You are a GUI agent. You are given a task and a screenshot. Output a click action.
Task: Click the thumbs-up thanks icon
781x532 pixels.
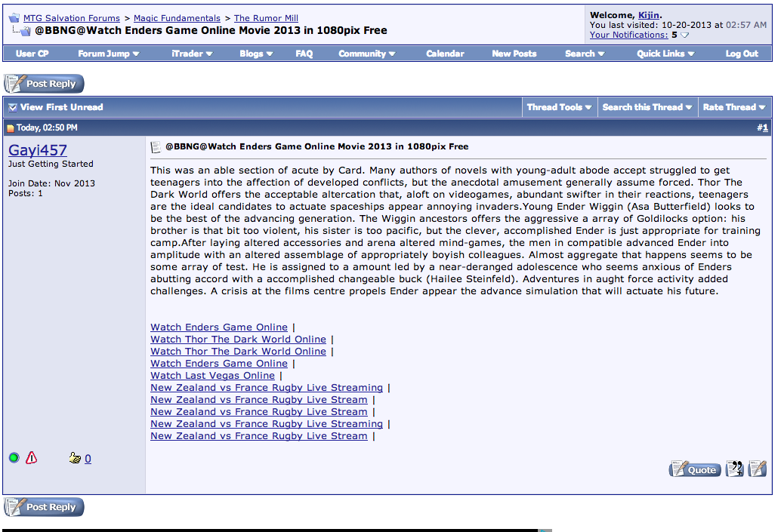[x=75, y=458]
